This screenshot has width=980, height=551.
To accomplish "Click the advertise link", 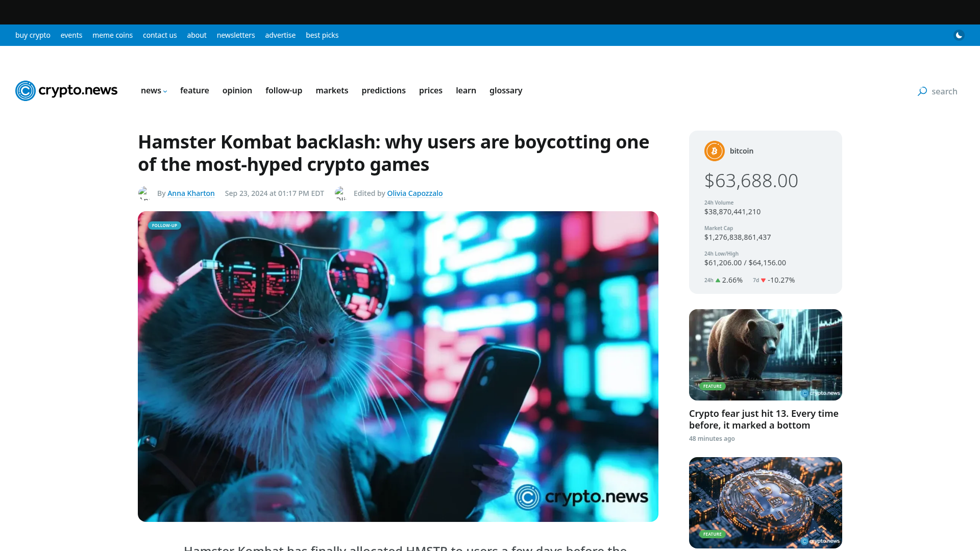I will (280, 35).
